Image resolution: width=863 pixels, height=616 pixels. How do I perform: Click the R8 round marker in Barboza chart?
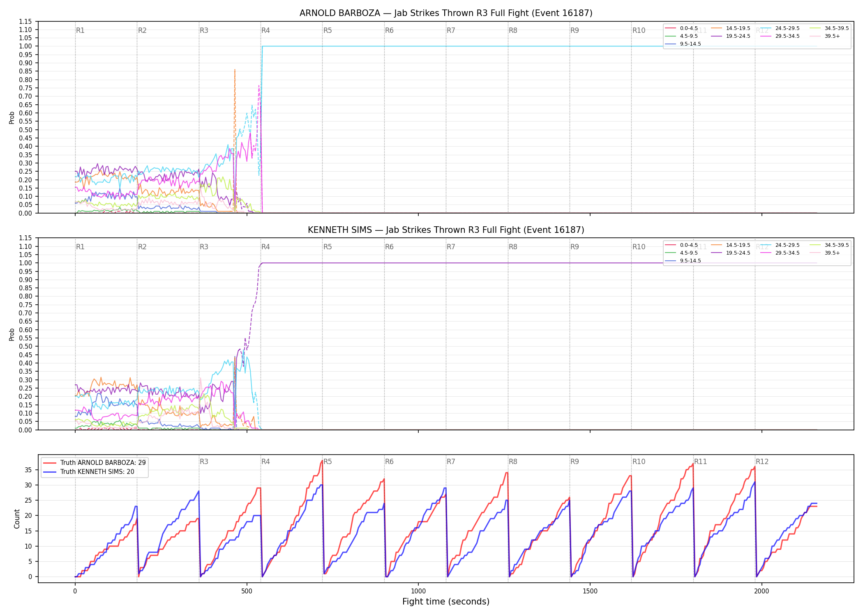tap(513, 30)
